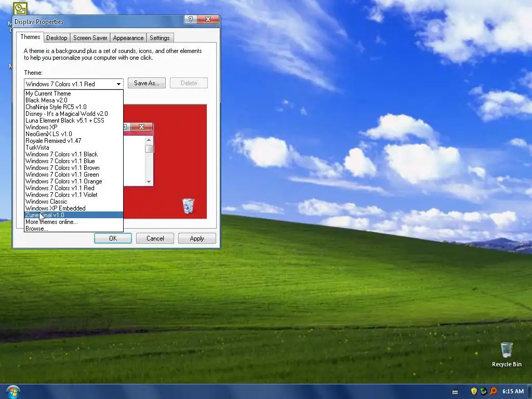Choose More themes online...
This screenshot has width=532, height=399.
[x=74, y=222]
